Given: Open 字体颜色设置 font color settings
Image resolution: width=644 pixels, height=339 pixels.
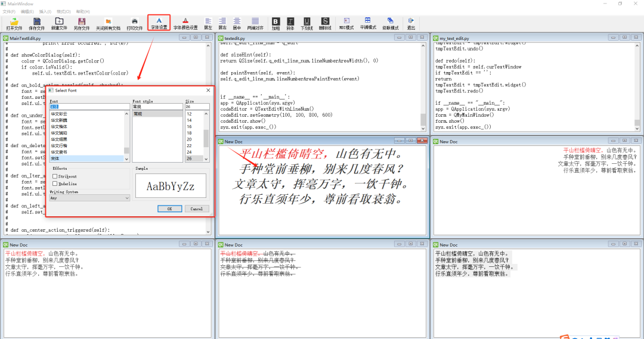Looking at the screenshot, I should (185, 24).
